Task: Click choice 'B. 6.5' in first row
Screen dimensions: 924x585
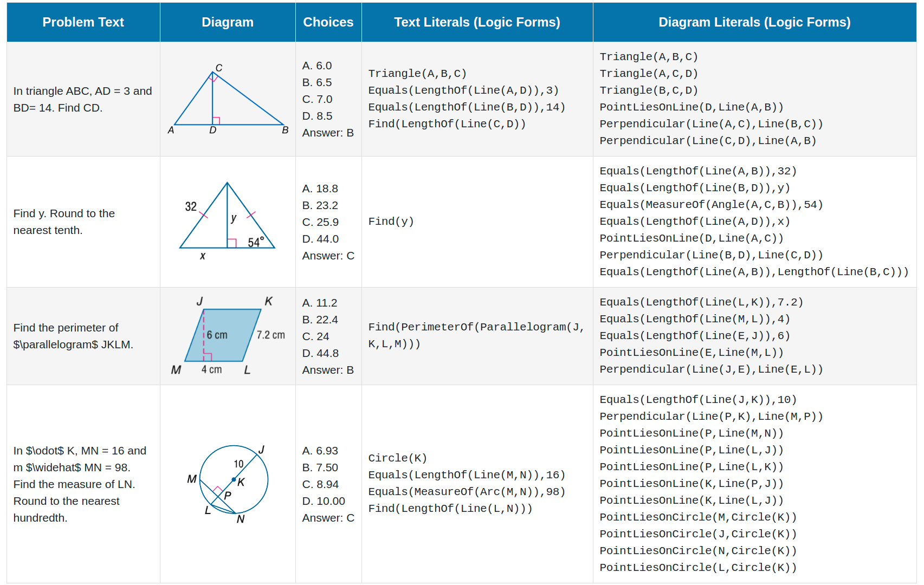Action: point(317,82)
